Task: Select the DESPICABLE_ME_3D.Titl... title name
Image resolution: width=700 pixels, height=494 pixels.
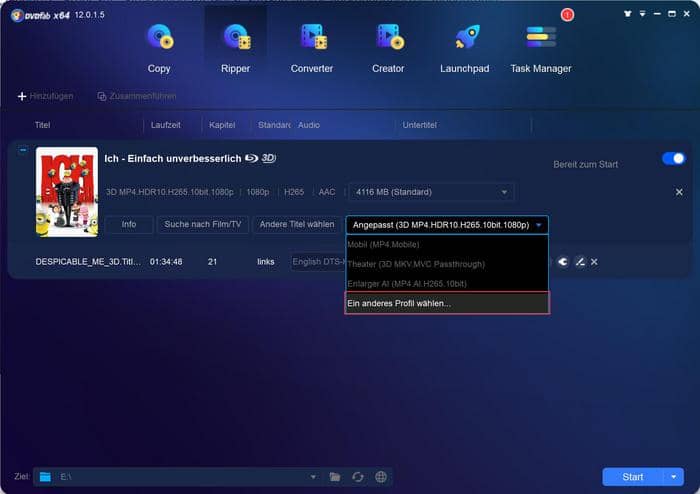Action: (88, 262)
